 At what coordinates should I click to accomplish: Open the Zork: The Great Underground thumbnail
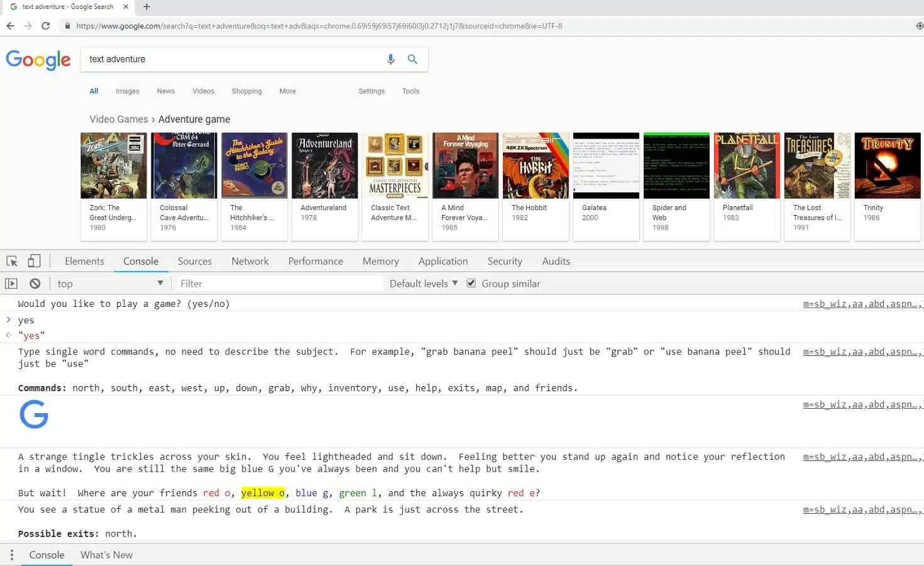(x=113, y=165)
